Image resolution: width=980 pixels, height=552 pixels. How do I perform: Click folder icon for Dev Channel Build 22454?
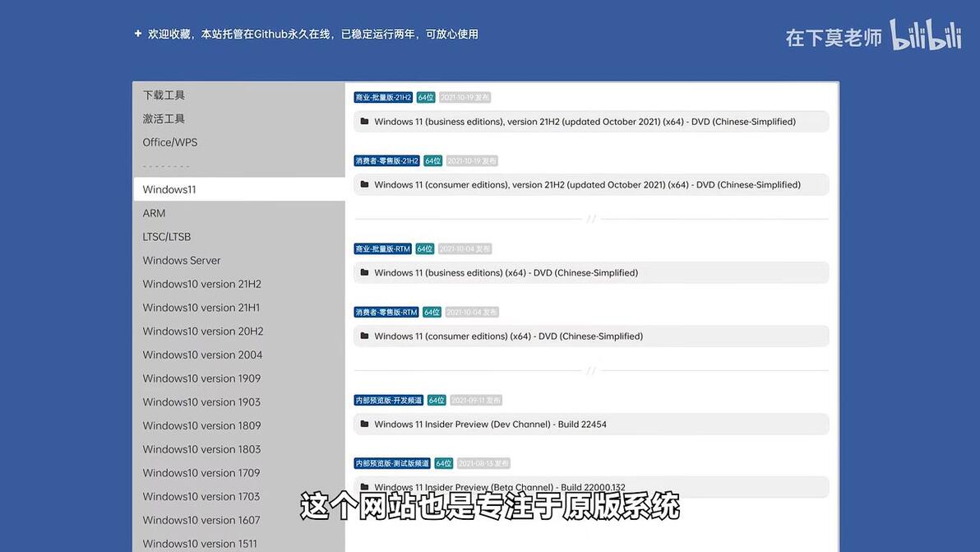click(364, 424)
